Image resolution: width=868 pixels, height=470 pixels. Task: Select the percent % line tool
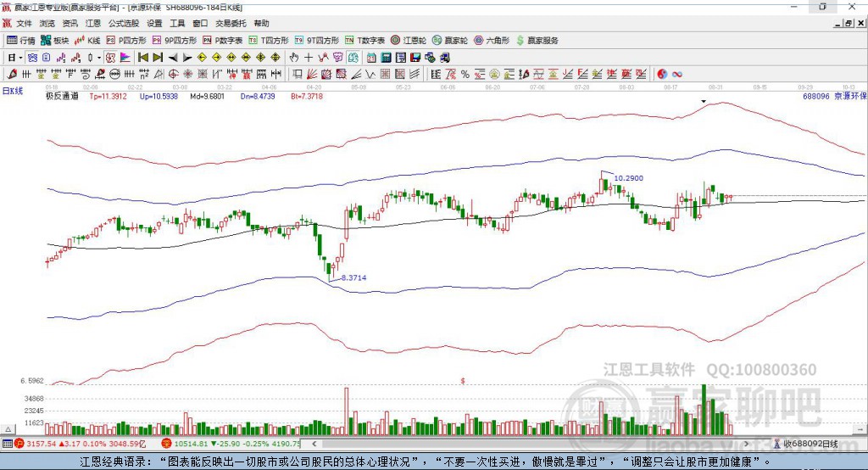pyautogui.click(x=465, y=74)
